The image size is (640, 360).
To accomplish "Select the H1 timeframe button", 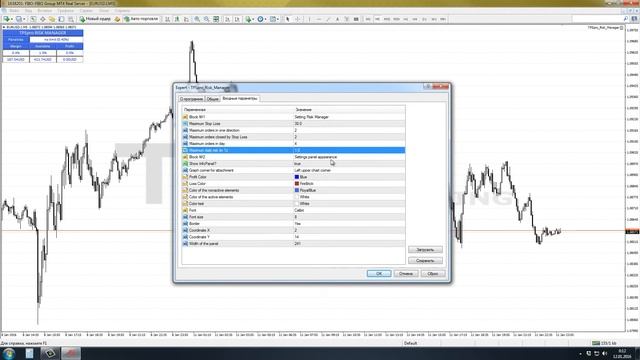I will coord(406,19).
